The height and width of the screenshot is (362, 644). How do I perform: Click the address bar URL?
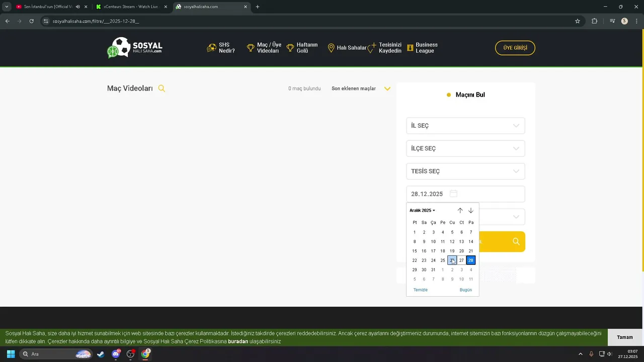point(96,21)
